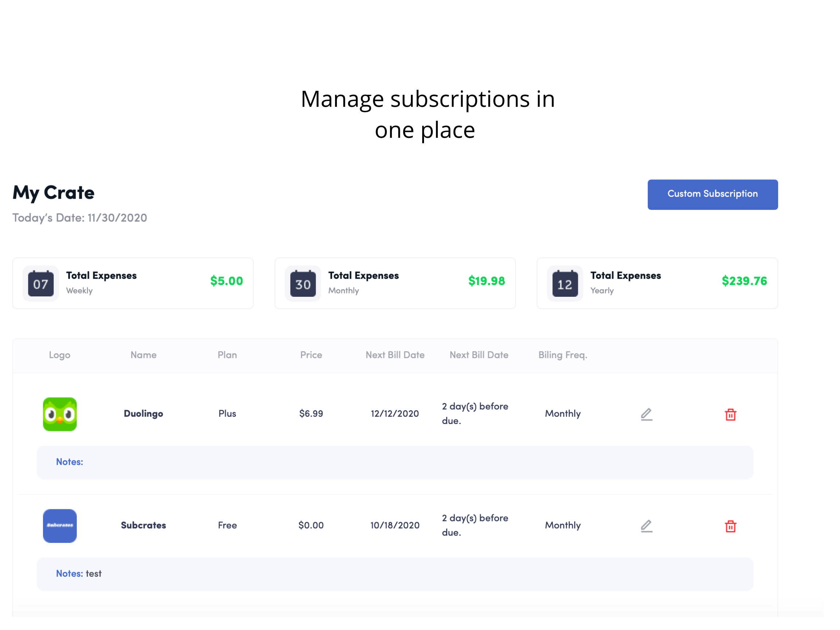Click the blue Subcrates logo
The height and width of the screenshot is (630, 840).
pyautogui.click(x=60, y=526)
